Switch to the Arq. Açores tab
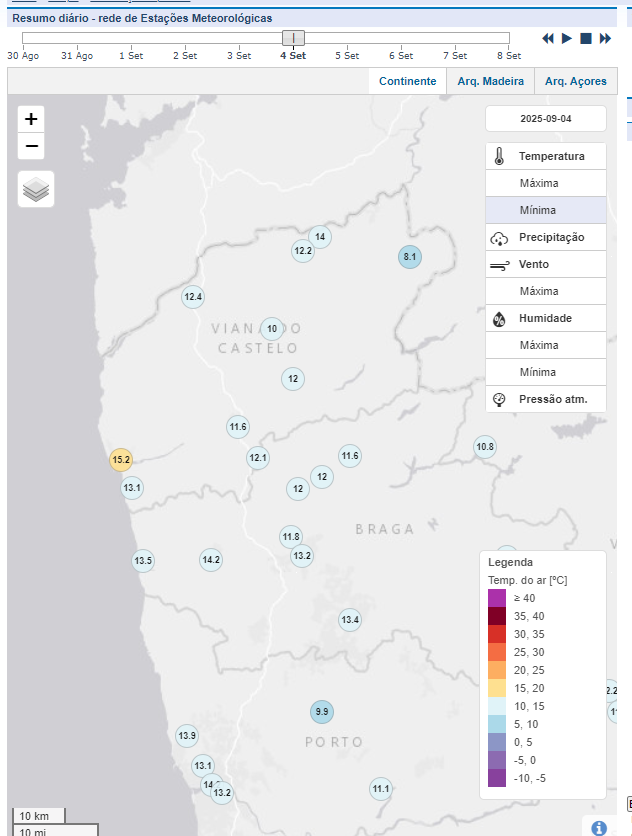This screenshot has height=836, width=632. (575, 81)
